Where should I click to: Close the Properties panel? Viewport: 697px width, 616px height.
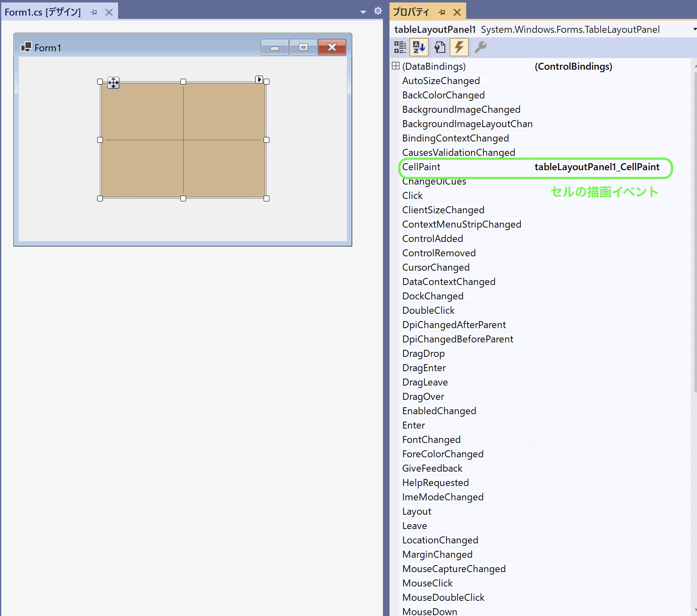tap(457, 12)
